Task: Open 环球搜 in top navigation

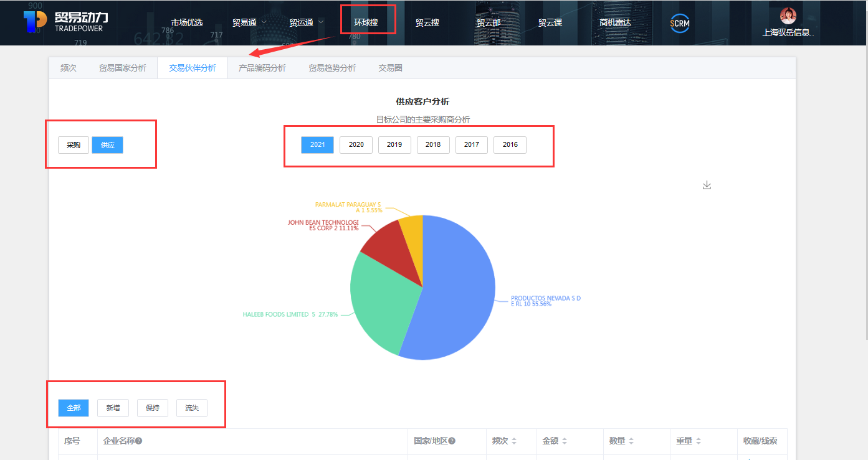Action: click(x=366, y=22)
